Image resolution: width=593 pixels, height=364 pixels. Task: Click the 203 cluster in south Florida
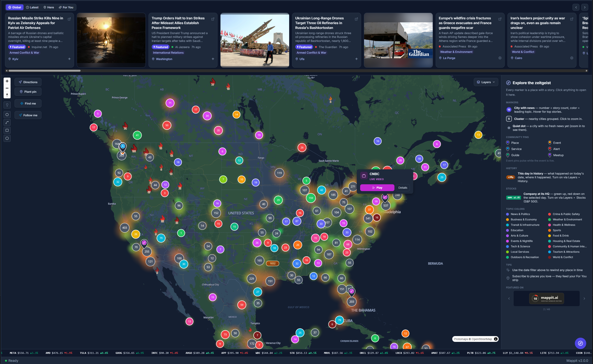pos(352,302)
